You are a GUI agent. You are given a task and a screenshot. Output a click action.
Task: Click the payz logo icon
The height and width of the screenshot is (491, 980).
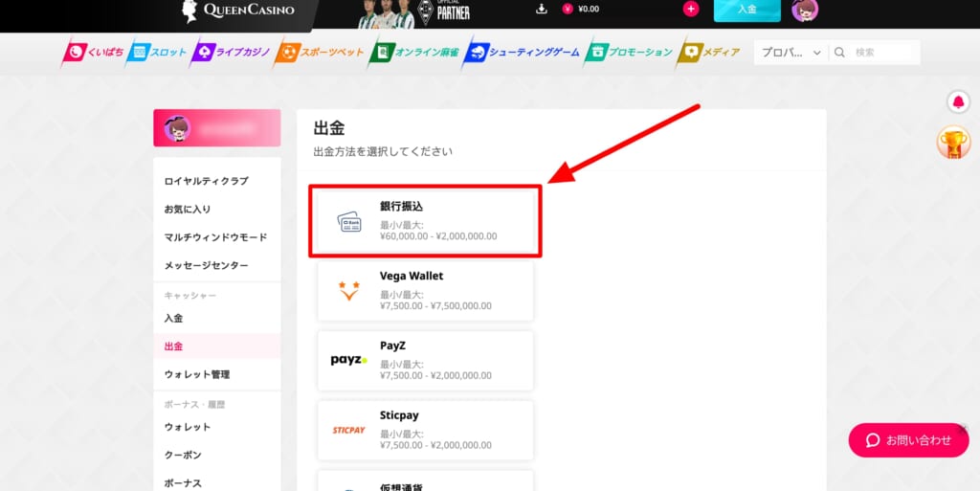click(x=348, y=360)
